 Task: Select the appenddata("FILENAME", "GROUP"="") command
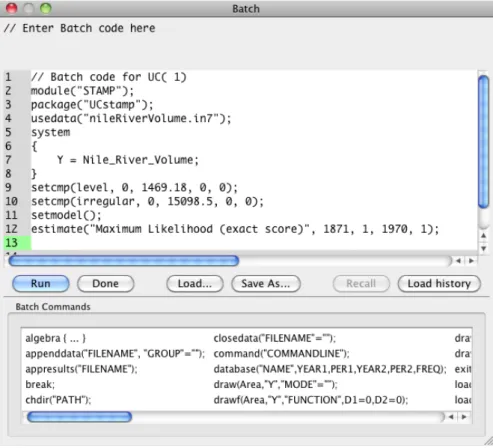coord(115,354)
